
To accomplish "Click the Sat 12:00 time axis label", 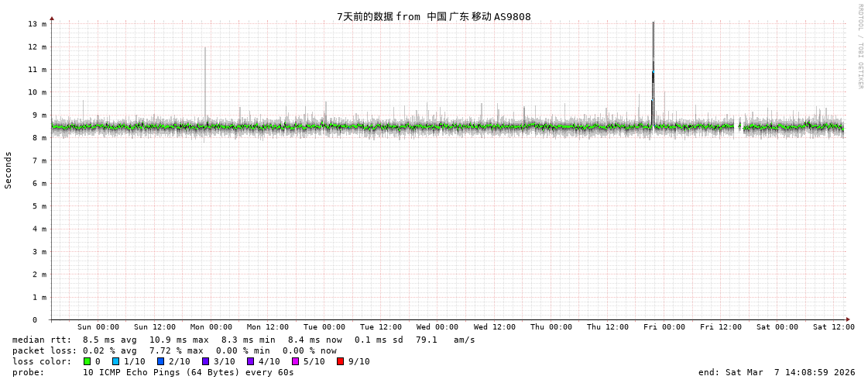I will point(833,327).
